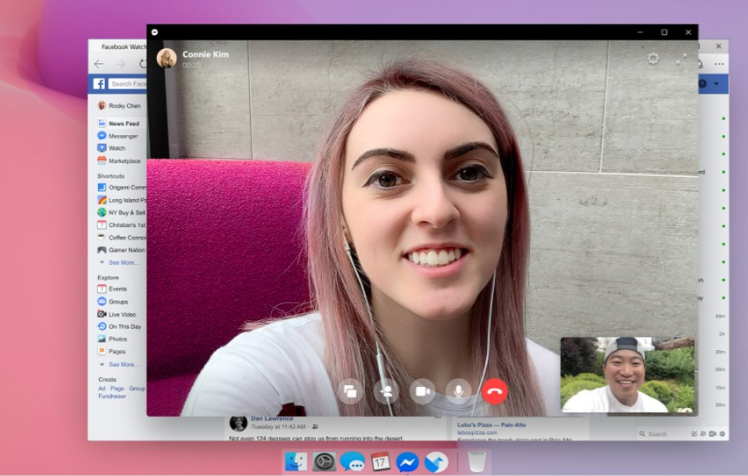Share your screen from the call controls

[x=350, y=392]
